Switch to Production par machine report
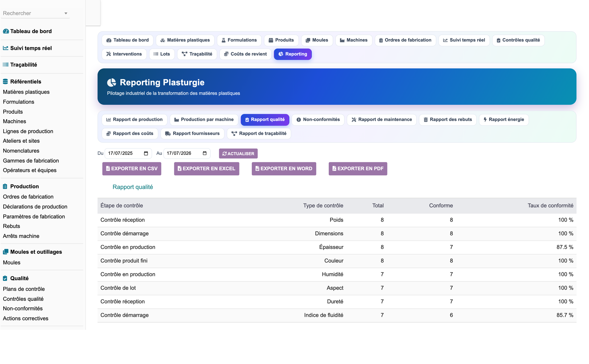Image resolution: width=589 pixels, height=364 pixels. tap(204, 120)
